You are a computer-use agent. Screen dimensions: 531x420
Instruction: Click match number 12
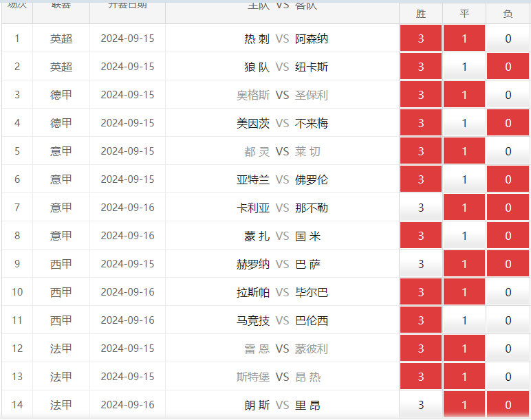17,349
